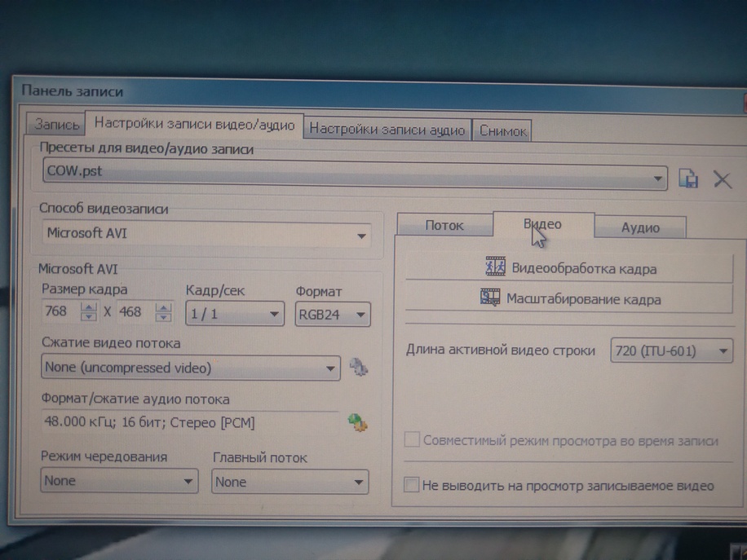Open Видеообработка кадра frame processing
The width and height of the screenshot is (747, 560).
point(569,268)
